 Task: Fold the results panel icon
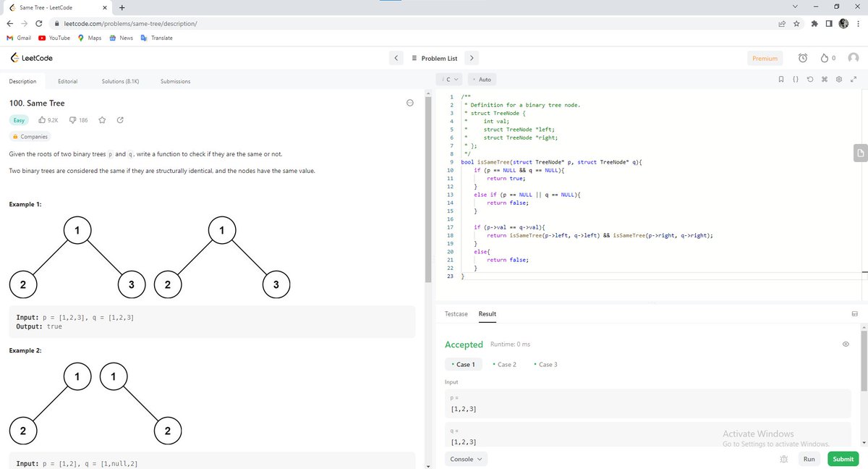click(x=854, y=313)
